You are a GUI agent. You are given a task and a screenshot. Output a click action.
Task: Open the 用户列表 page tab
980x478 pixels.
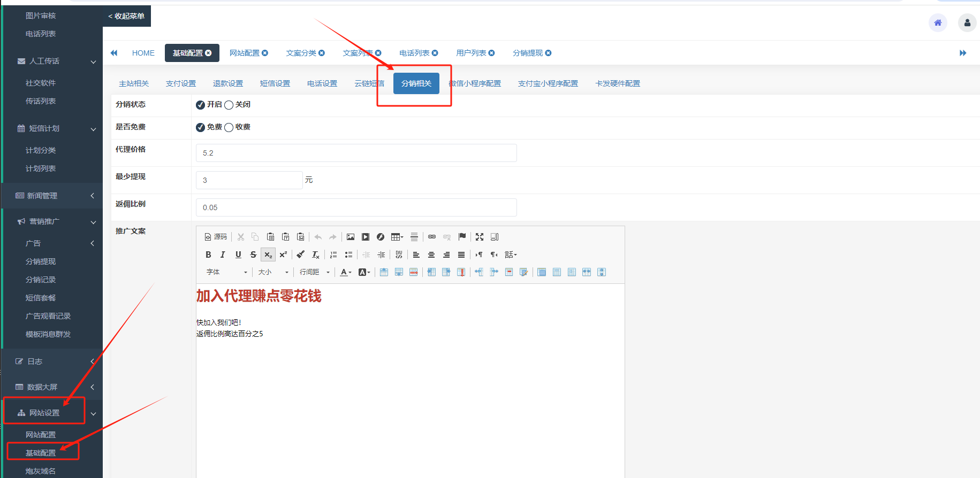tap(471, 53)
